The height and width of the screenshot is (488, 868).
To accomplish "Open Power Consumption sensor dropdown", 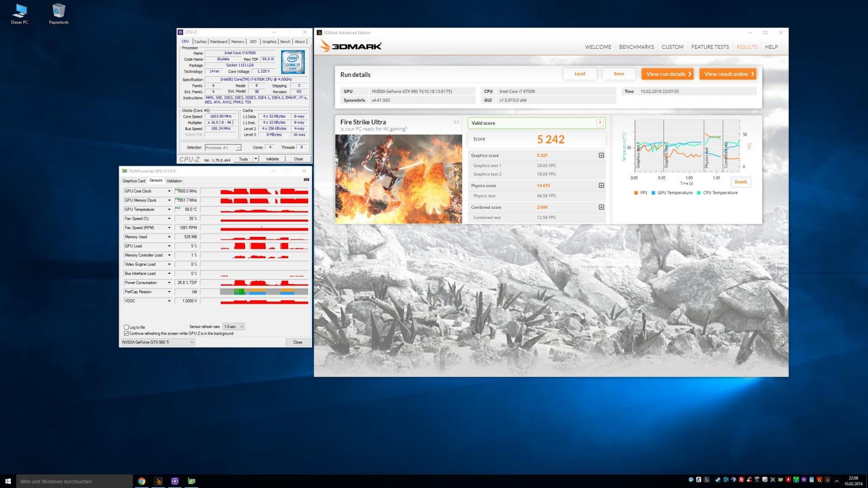I will point(169,282).
